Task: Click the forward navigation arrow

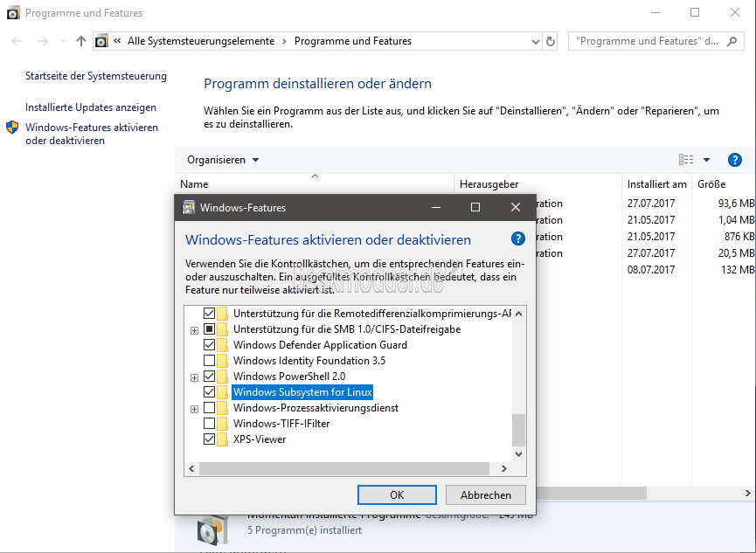Action: point(43,41)
